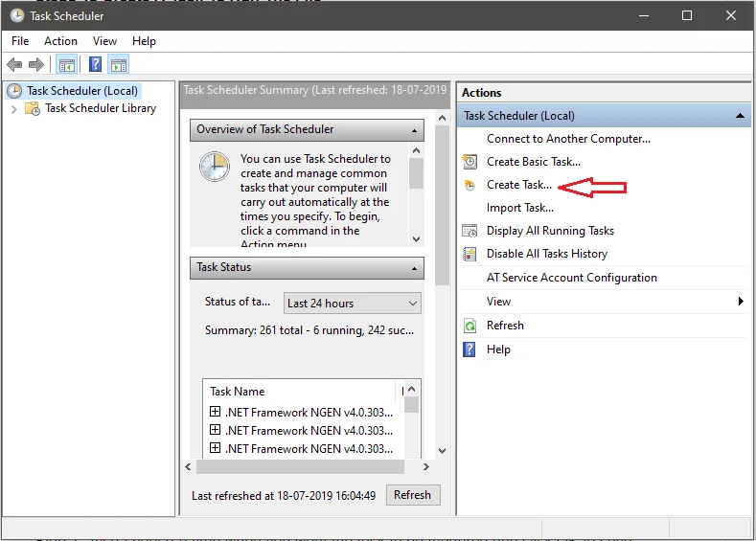The width and height of the screenshot is (756, 541).
Task: Expand the Task Scheduler Library tree node
Action: pos(13,109)
